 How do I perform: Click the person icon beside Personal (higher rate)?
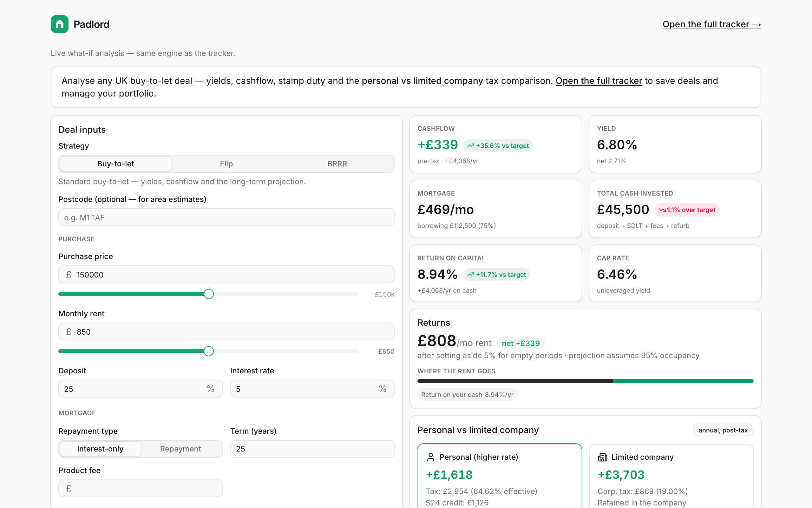click(x=430, y=457)
